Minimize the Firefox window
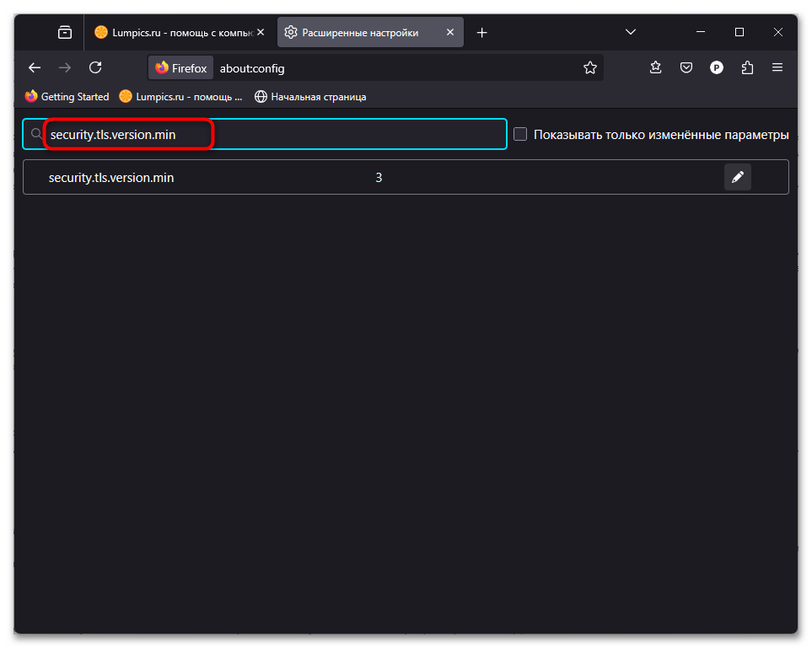This screenshot has height=648, width=812. pyautogui.click(x=701, y=32)
